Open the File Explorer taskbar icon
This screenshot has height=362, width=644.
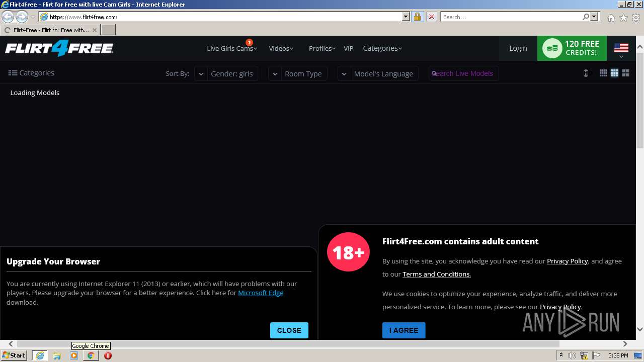point(57,355)
